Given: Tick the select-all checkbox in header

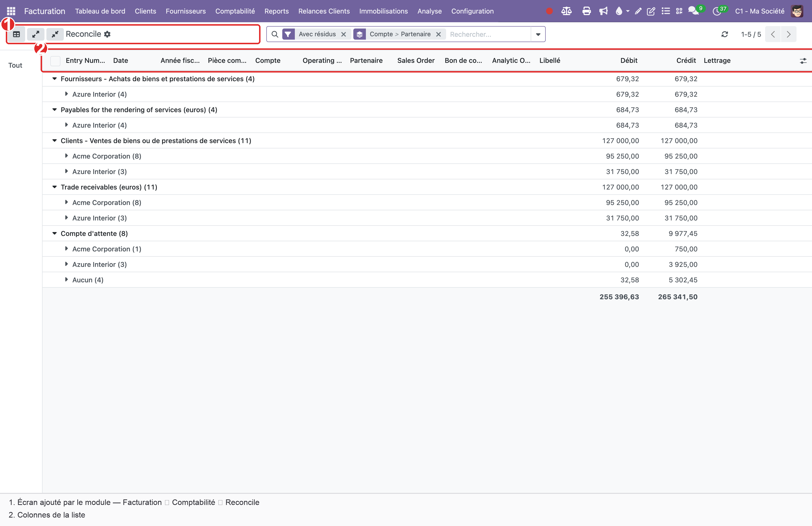Looking at the screenshot, I should point(55,61).
